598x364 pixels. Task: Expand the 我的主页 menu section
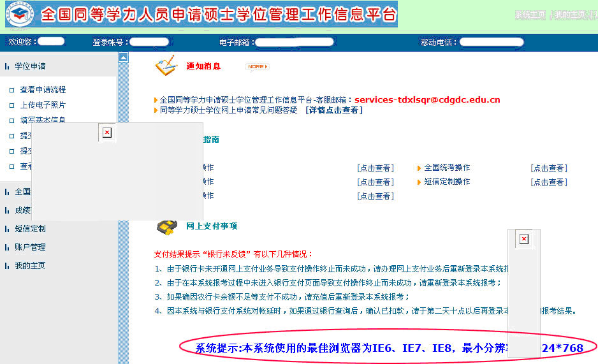pos(30,266)
